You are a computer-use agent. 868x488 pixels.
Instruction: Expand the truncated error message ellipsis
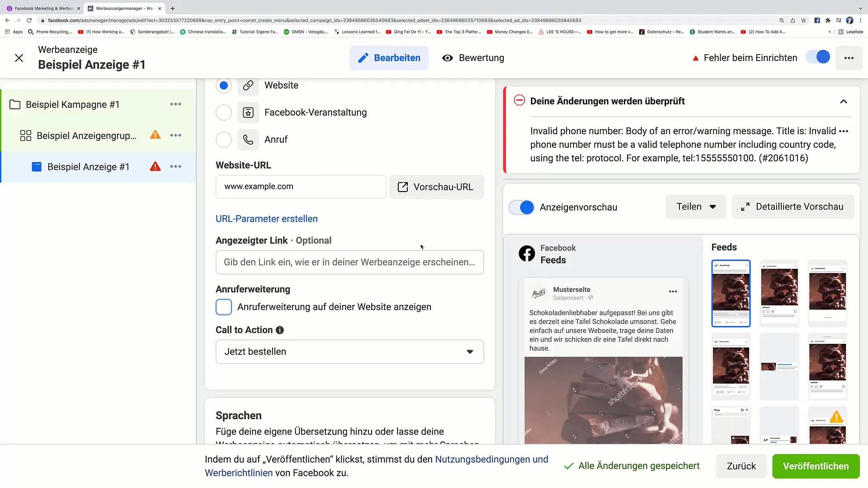[x=844, y=131]
